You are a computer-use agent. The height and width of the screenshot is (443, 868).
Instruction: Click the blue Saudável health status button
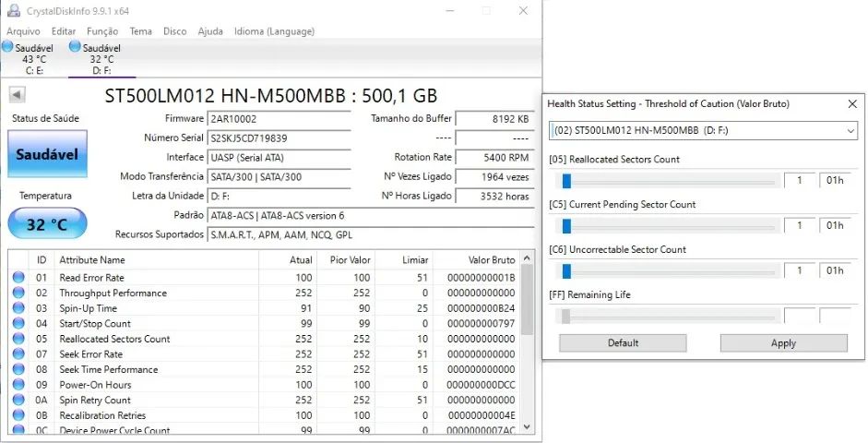(48, 154)
